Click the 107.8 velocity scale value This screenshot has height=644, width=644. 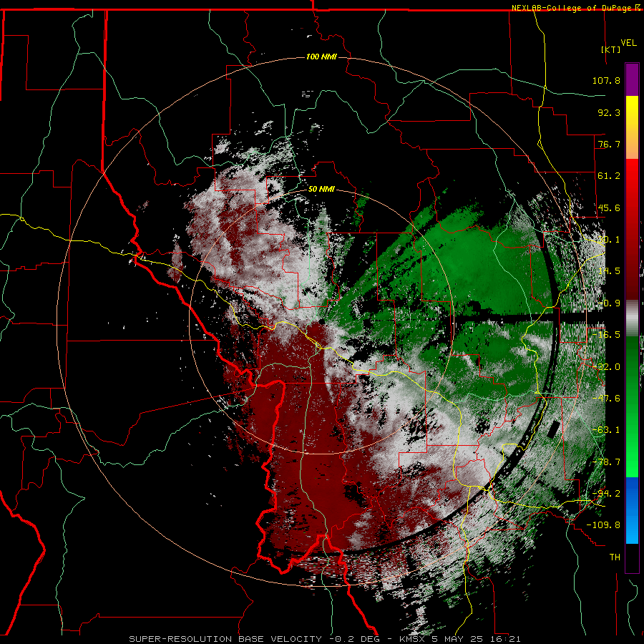click(x=606, y=80)
